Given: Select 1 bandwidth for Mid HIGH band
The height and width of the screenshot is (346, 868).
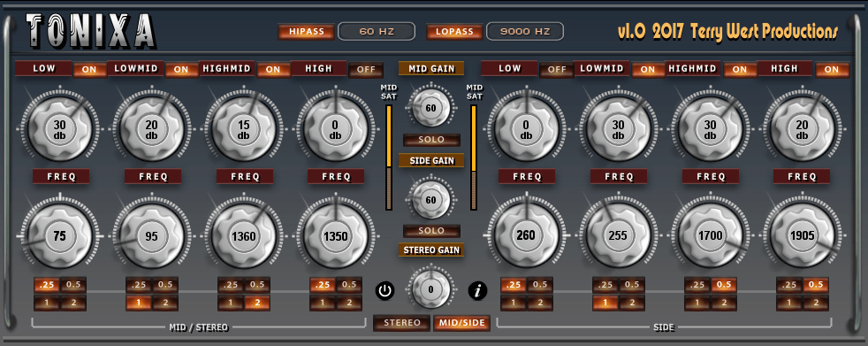Looking at the screenshot, I should (x=322, y=304).
